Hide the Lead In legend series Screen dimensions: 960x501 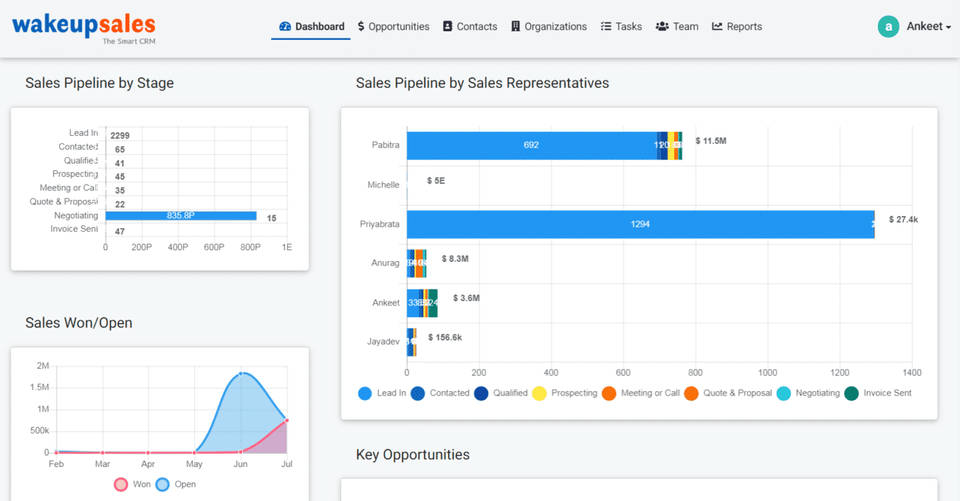(x=365, y=393)
